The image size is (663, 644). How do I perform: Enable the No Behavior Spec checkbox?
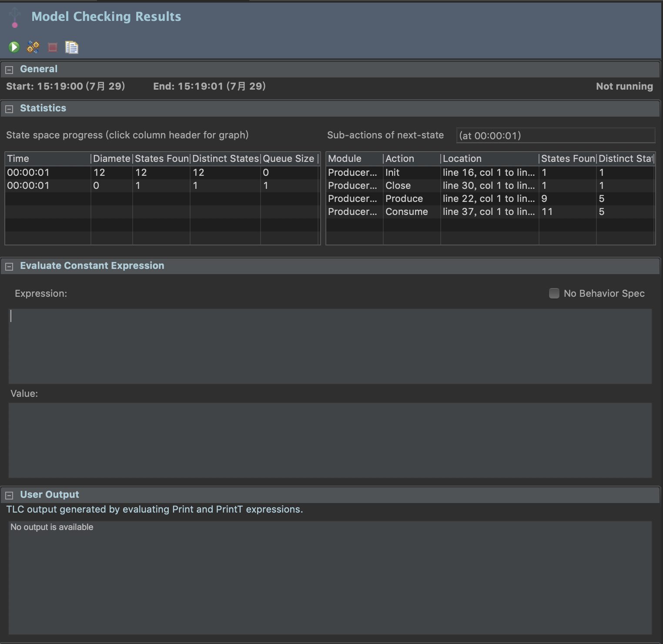pos(554,293)
